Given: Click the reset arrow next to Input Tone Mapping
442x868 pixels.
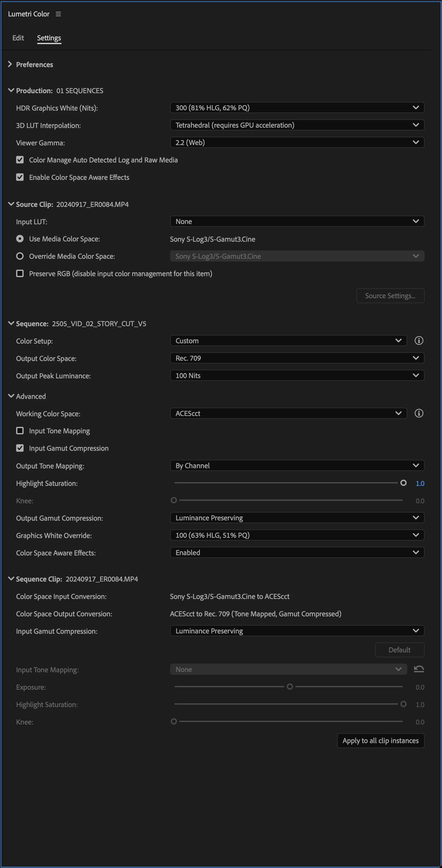Looking at the screenshot, I should pos(419,669).
